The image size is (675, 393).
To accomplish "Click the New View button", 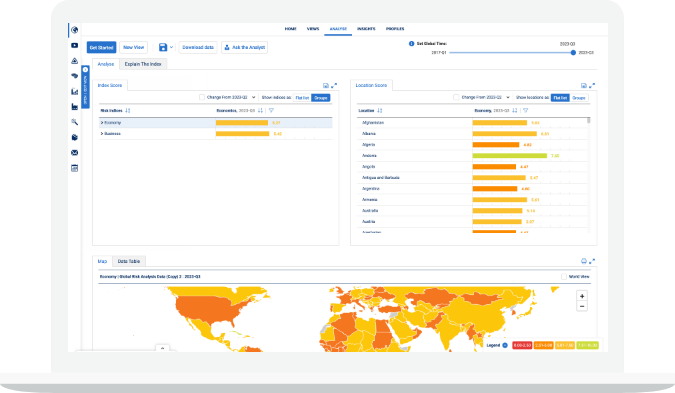I will pos(133,47).
